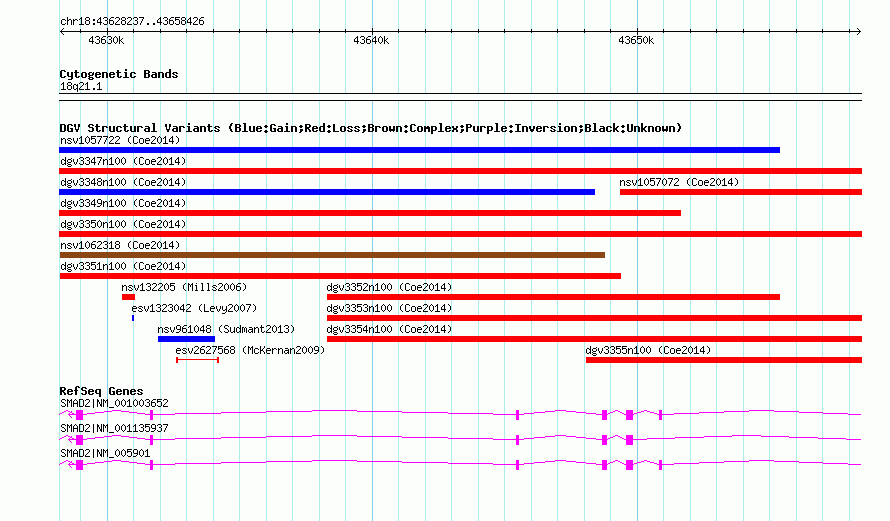Click the chr18:43628237..43658426 coordinate label

point(132,22)
